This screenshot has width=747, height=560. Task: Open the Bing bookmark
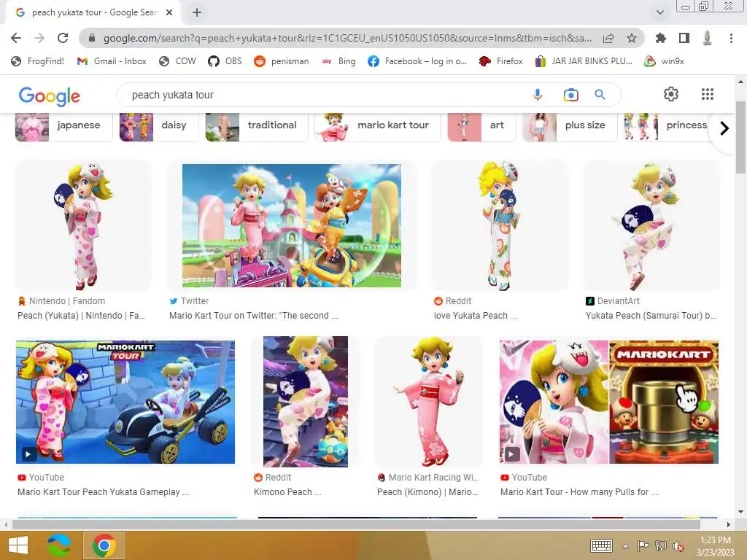click(338, 61)
